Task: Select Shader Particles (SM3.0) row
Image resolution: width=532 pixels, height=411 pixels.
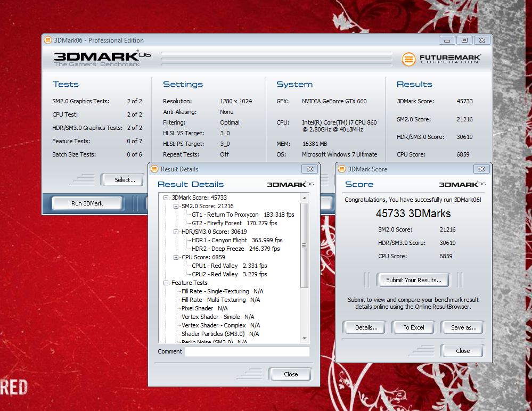Action: click(220, 334)
